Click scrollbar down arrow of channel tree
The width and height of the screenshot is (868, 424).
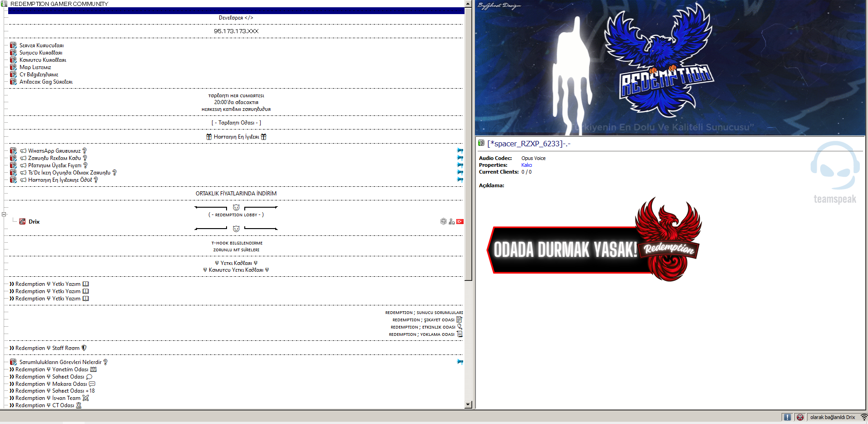coord(468,404)
